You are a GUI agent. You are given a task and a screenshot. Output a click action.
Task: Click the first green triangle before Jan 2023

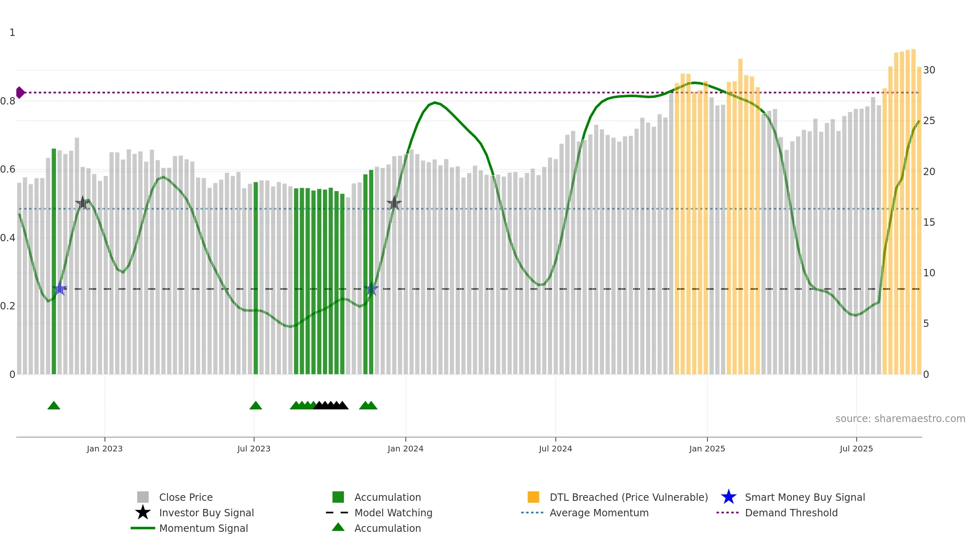[54, 405]
